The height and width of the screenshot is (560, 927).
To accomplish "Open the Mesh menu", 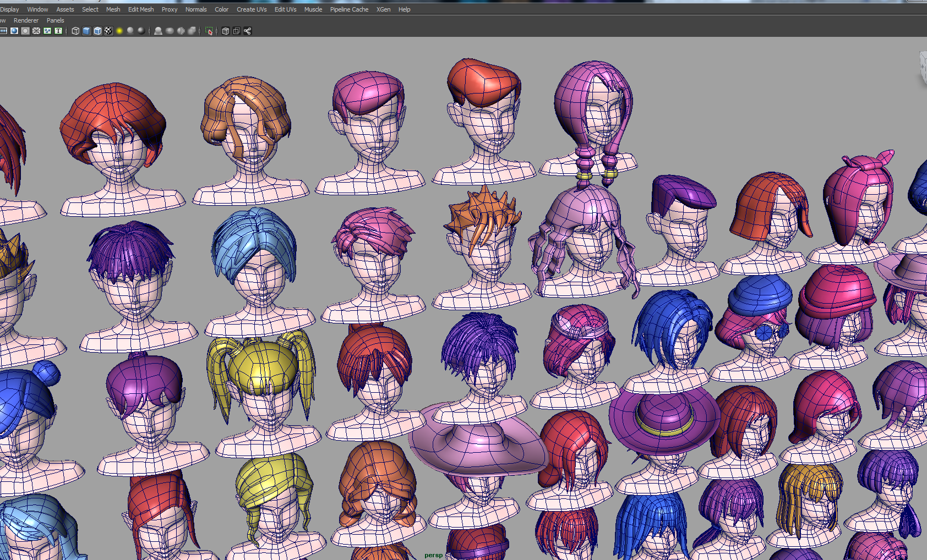I will tap(113, 9).
